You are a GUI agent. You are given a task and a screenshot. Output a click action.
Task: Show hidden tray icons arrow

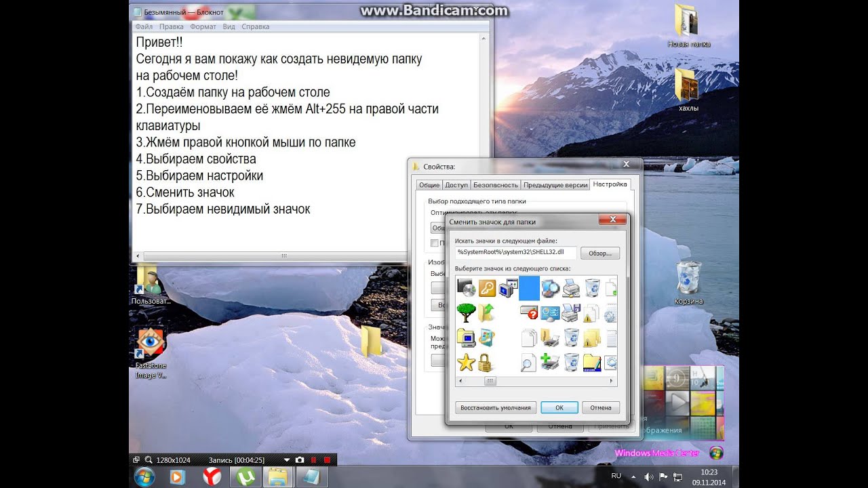(633, 477)
